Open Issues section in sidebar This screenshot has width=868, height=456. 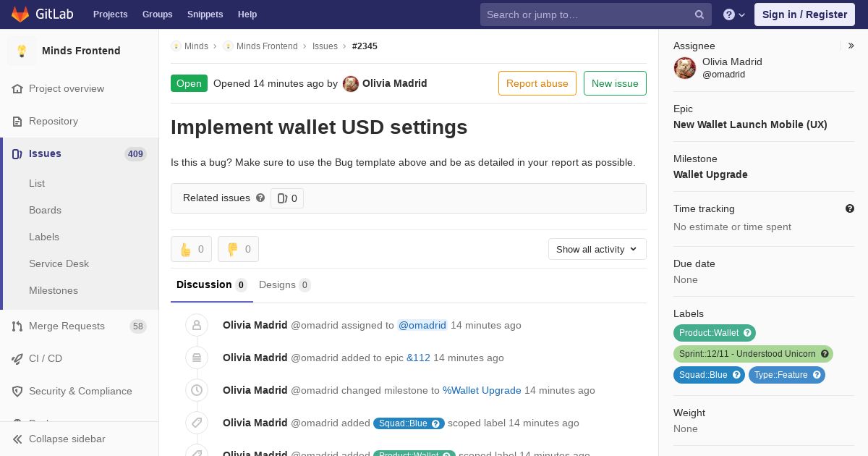pos(45,153)
